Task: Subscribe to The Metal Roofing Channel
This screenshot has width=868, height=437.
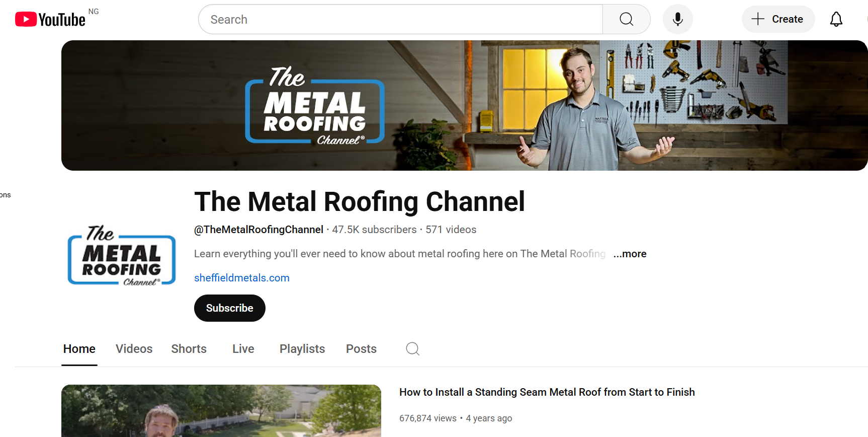Action: click(x=230, y=308)
